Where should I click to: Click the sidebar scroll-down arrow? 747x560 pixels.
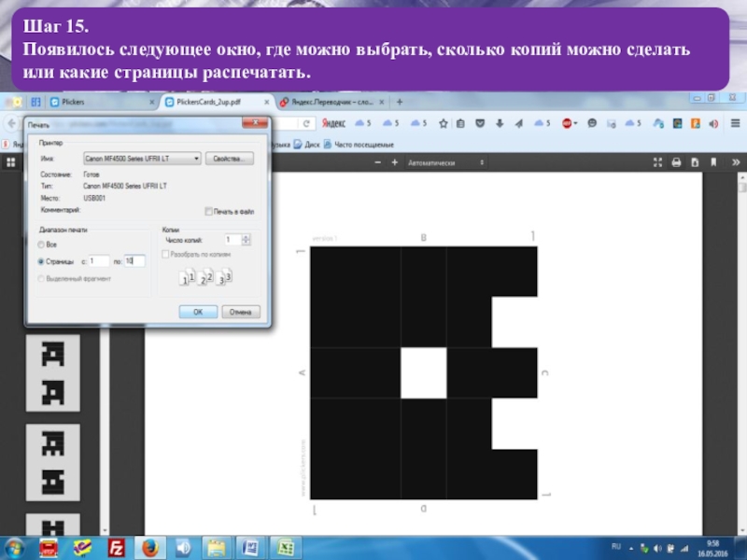105,531
